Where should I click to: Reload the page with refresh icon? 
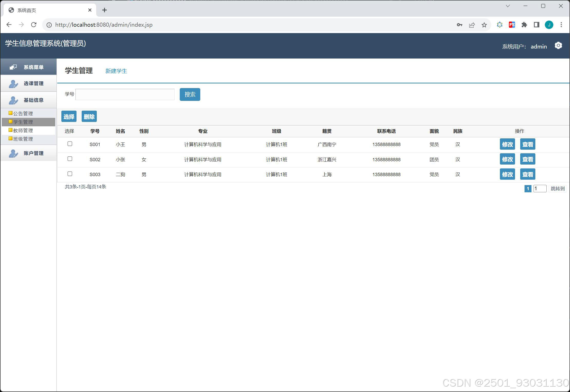coord(34,25)
